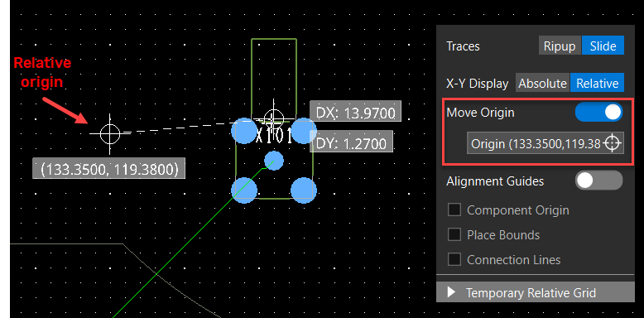Image resolution: width=644 pixels, height=318 pixels.
Task: Select the top-left blue pad of X101
Action: [244, 131]
